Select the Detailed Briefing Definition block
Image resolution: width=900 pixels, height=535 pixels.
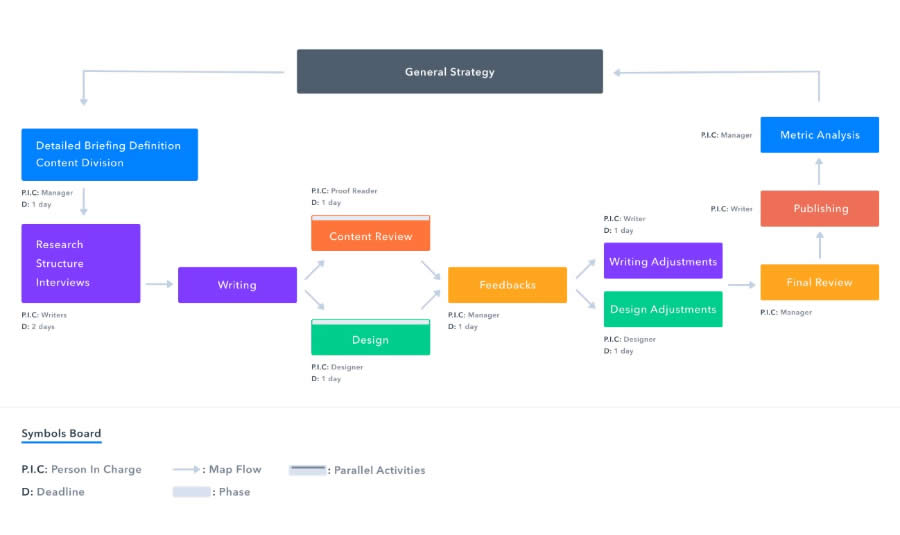(x=110, y=154)
